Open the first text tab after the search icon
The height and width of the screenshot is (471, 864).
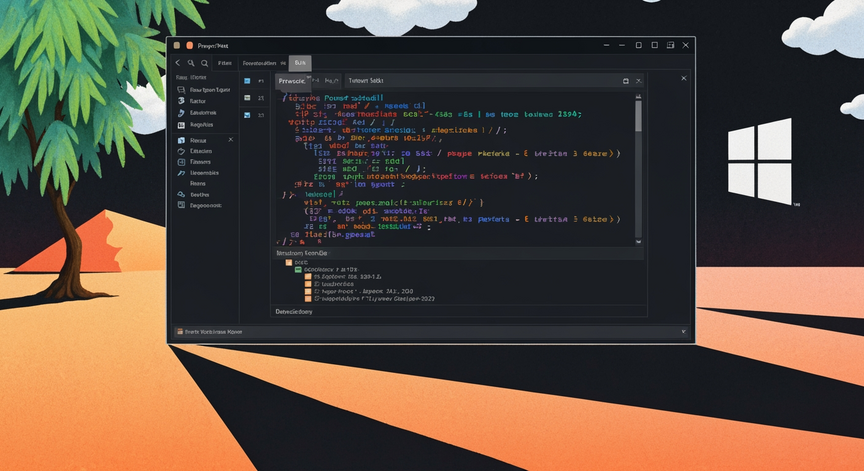tap(224, 63)
